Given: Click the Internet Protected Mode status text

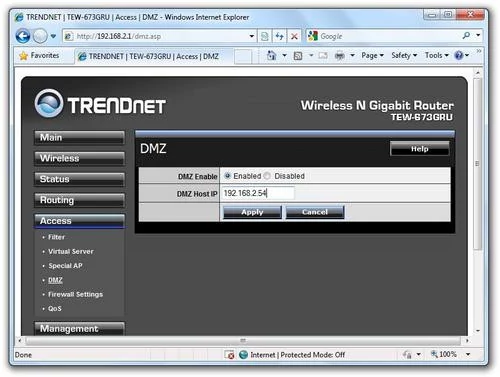Looking at the screenshot, I should [x=297, y=355].
